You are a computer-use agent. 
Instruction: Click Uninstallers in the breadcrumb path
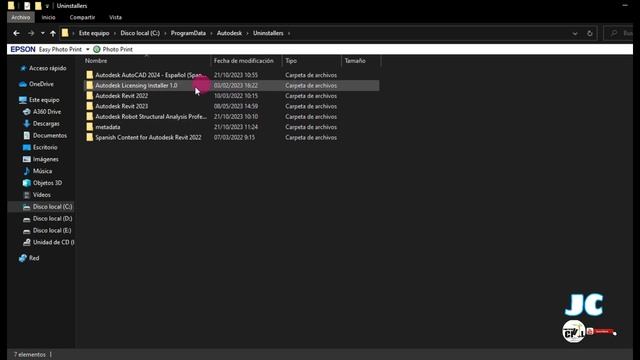point(268,33)
